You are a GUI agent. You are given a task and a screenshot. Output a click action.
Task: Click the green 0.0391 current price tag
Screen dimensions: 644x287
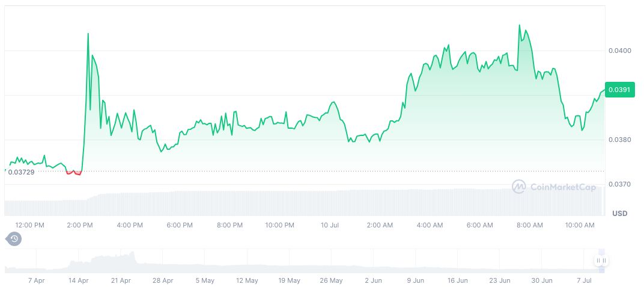click(618, 90)
